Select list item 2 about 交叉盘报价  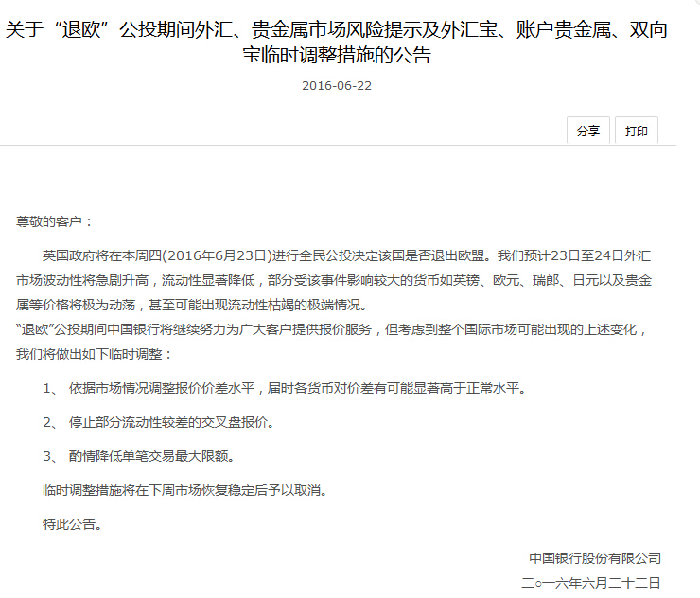click(159, 422)
